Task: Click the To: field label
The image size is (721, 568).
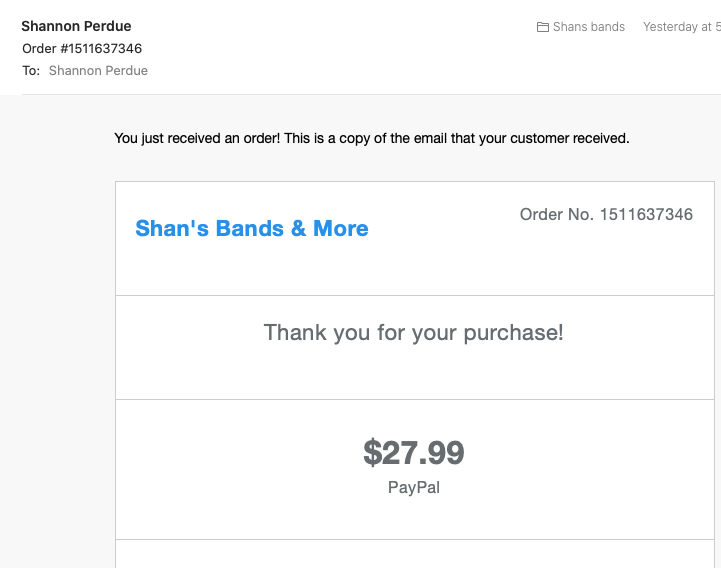Action: (31, 71)
